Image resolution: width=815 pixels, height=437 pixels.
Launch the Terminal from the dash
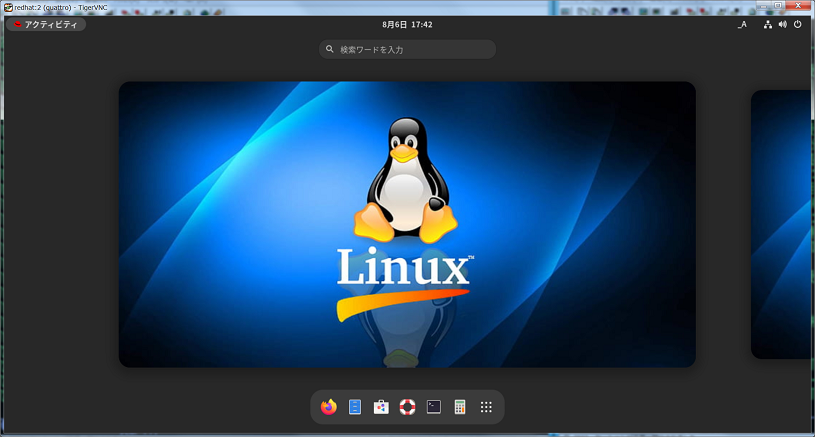433,407
